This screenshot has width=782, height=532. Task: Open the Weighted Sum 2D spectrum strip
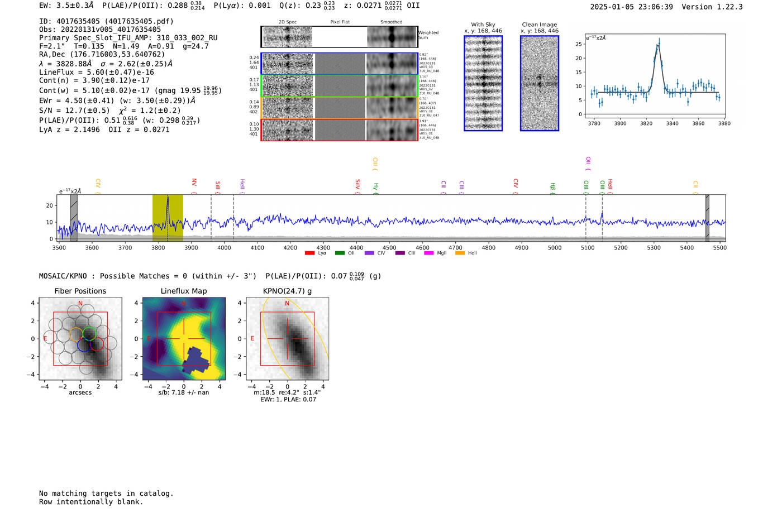(x=339, y=37)
